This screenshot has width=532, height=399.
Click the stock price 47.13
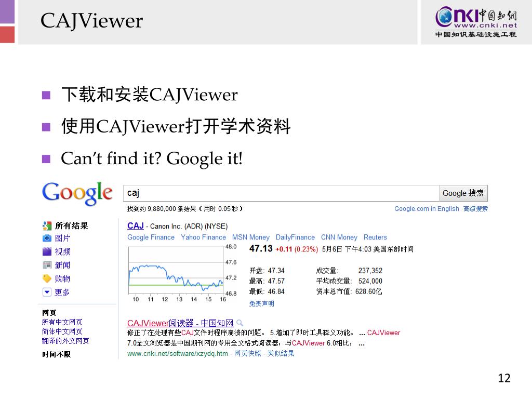pyautogui.click(x=261, y=249)
